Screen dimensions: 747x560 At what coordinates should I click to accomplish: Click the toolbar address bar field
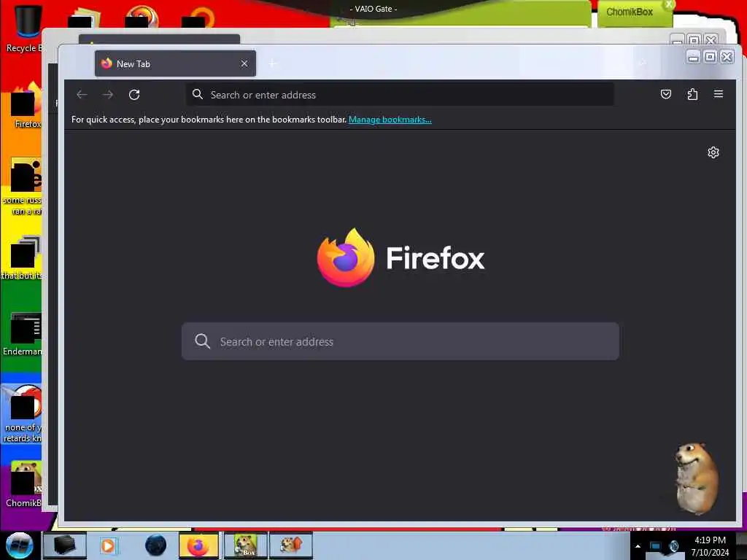(400, 94)
